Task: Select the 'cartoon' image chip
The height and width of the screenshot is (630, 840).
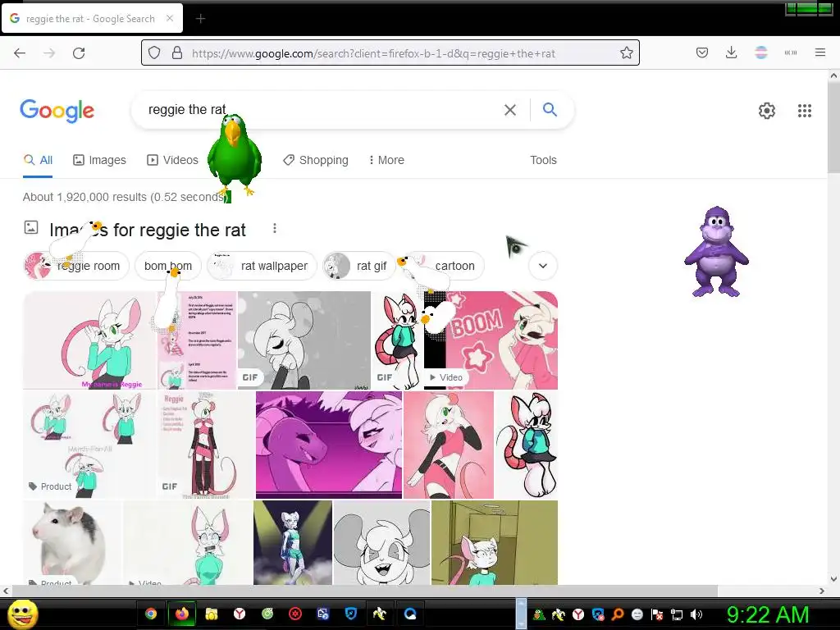Action: [x=442, y=266]
